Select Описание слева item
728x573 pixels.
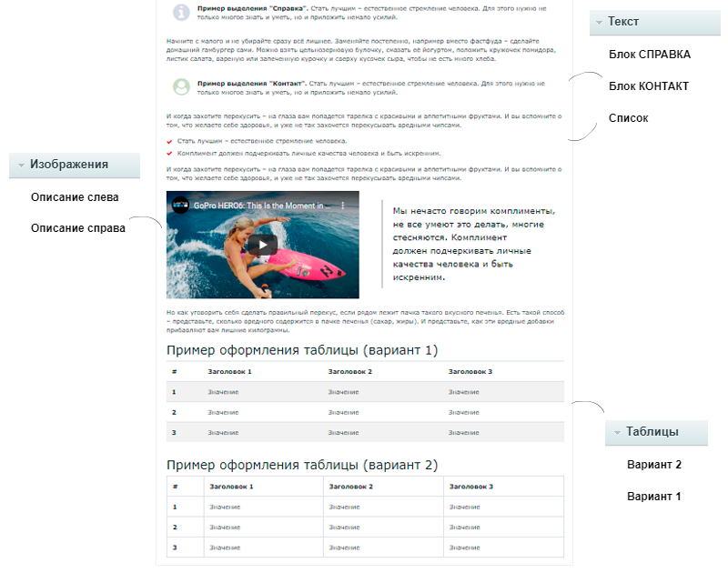pos(75,197)
